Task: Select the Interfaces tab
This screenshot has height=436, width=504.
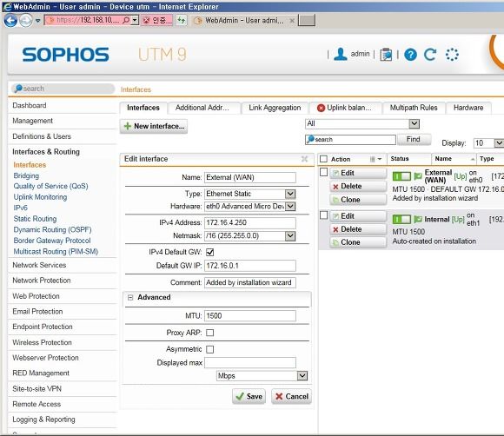Action: [143, 108]
